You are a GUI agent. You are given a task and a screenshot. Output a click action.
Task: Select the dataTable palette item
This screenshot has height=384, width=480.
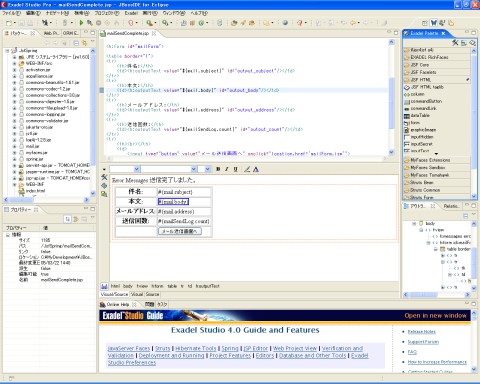420,116
